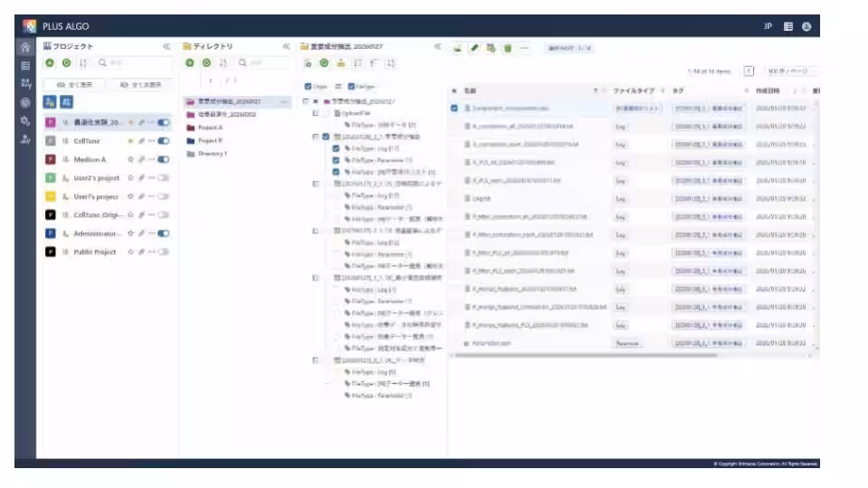Collapse the directory panel with double chevron
The image size is (868, 488).
point(287,46)
